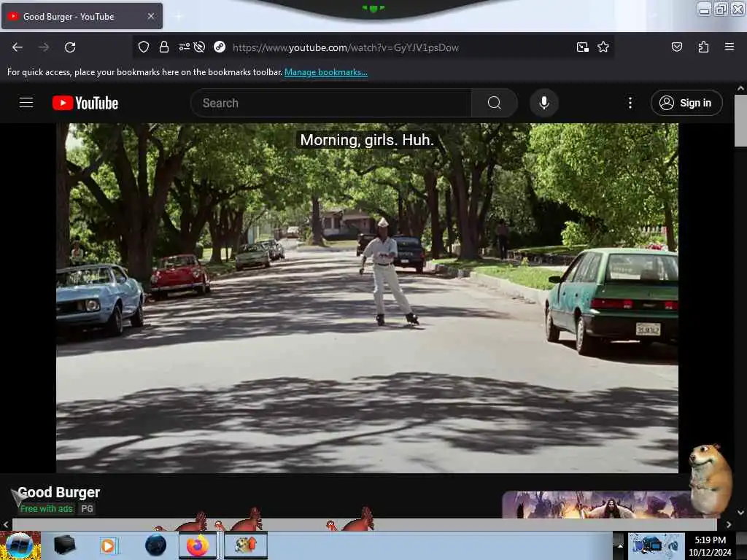
Task: Click the hamster desktop pet
Action: point(710,479)
